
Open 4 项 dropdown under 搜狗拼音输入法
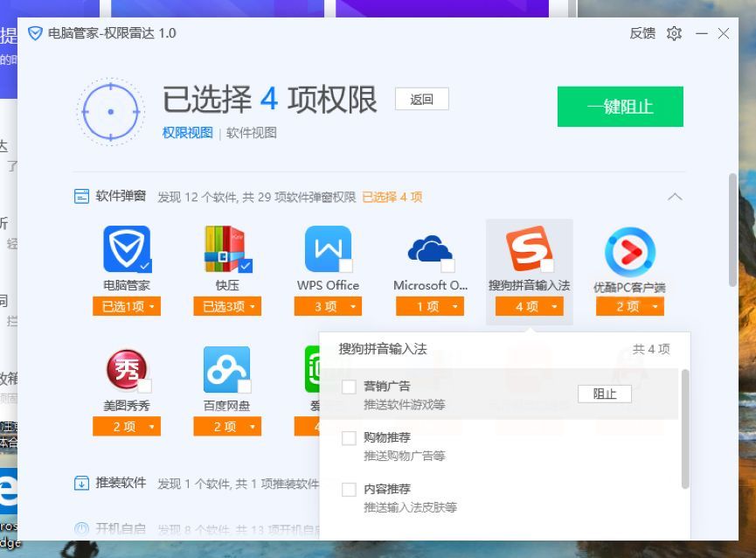[530, 306]
